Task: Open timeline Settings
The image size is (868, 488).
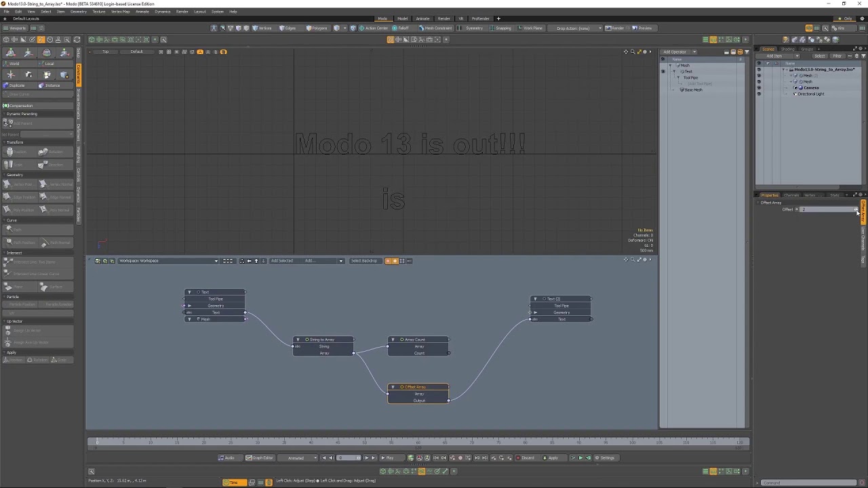Action: [x=605, y=458]
